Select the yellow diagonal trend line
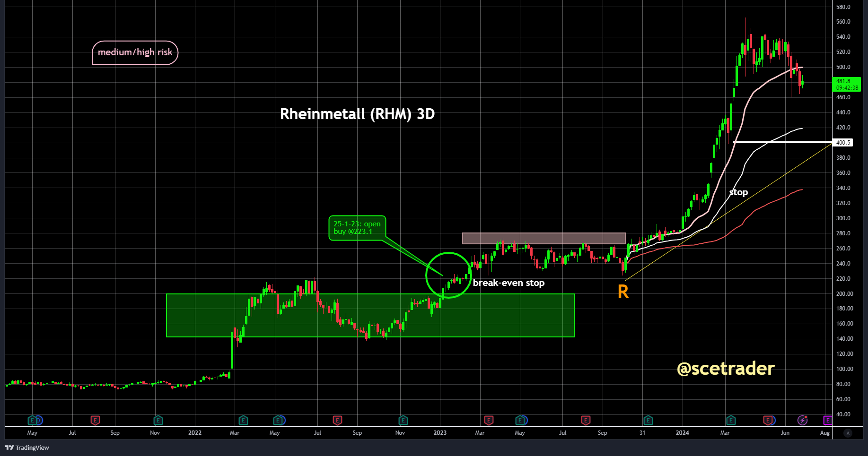 pyautogui.click(x=728, y=212)
